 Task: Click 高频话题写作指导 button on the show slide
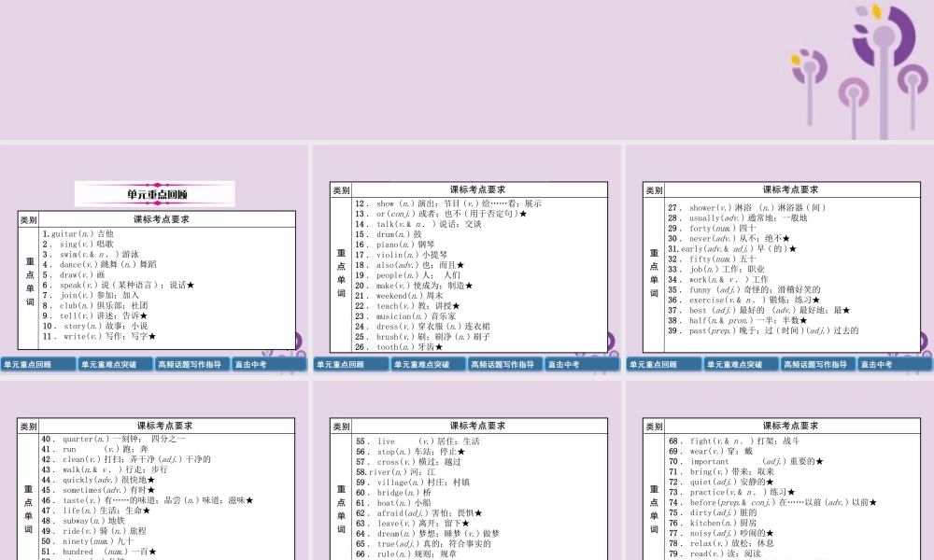[x=505, y=364]
